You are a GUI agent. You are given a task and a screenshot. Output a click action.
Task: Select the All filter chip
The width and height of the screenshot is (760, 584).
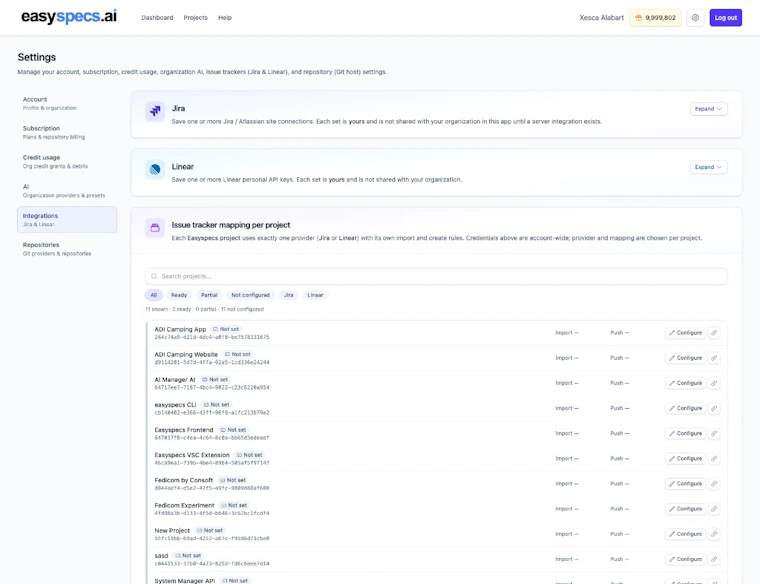154,295
